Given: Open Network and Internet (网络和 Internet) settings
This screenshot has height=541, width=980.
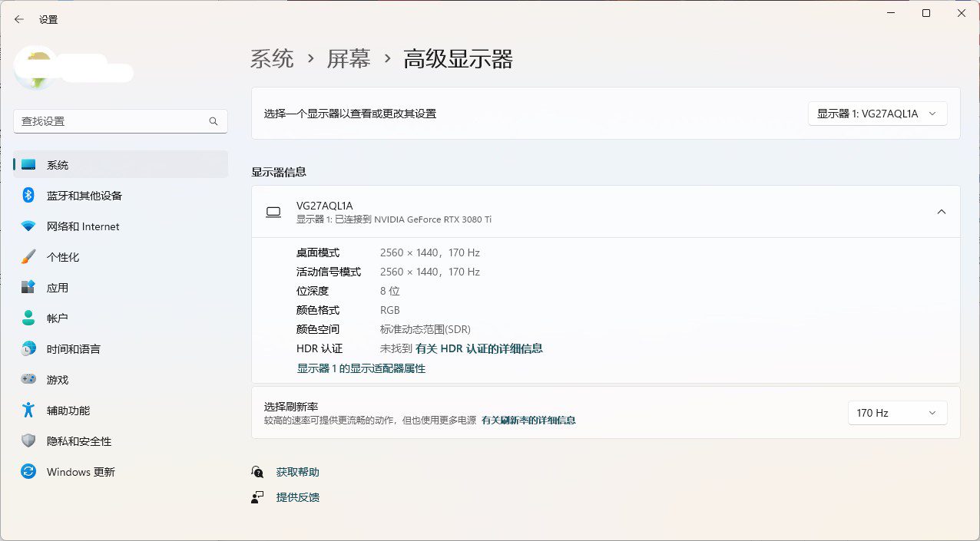Looking at the screenshot, I should (82, 226).
